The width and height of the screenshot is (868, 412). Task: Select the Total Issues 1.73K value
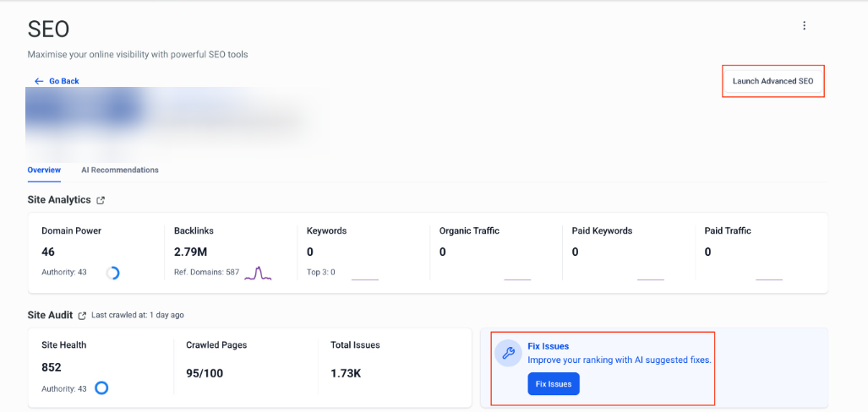tap(346, 373)
